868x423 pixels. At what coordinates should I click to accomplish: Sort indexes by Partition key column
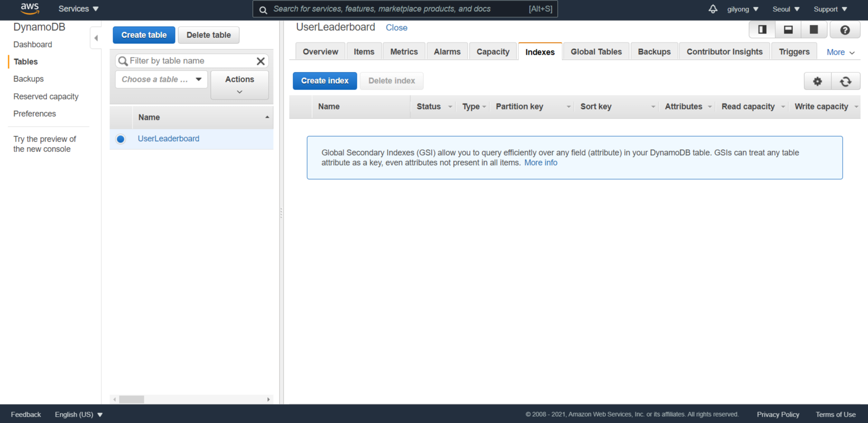click(x=532, y=107)
